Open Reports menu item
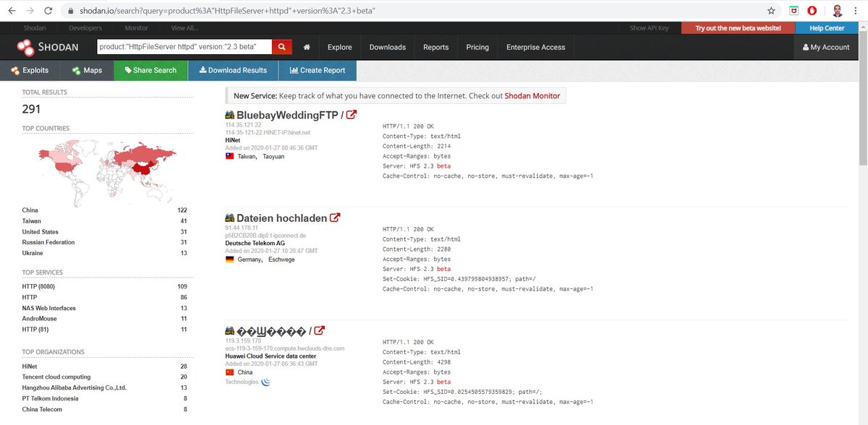 [x=436, y=47]
